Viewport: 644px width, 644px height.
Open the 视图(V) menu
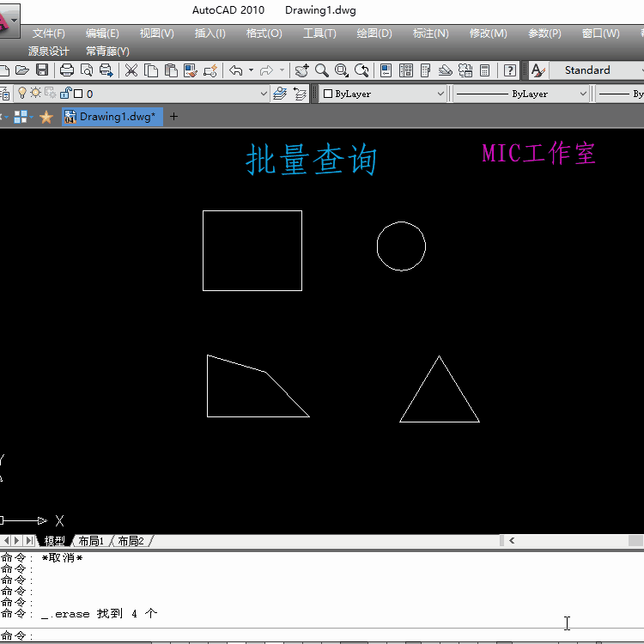[x=156, y=33]
